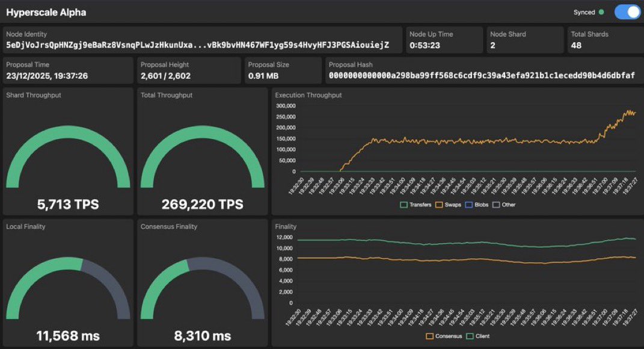Viewport: 644px width, 349px height.
Task: Click the Total Throughput gauge
Action: pyautogui.click(x=204, y=129)
